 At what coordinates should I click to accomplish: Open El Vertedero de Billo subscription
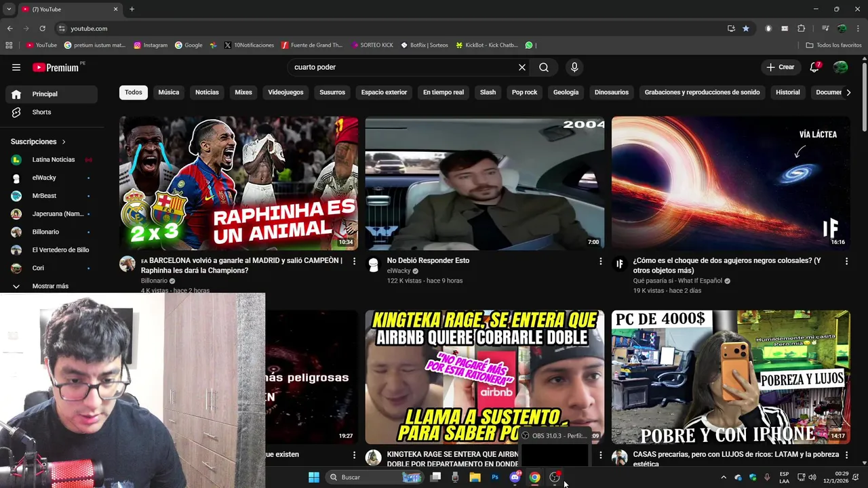pos(52,249)
